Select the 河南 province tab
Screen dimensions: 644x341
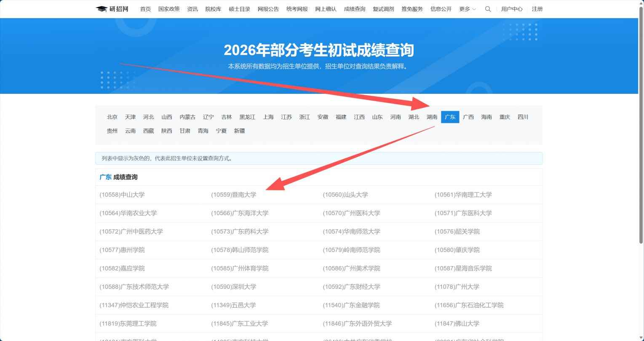coord(395,117)
